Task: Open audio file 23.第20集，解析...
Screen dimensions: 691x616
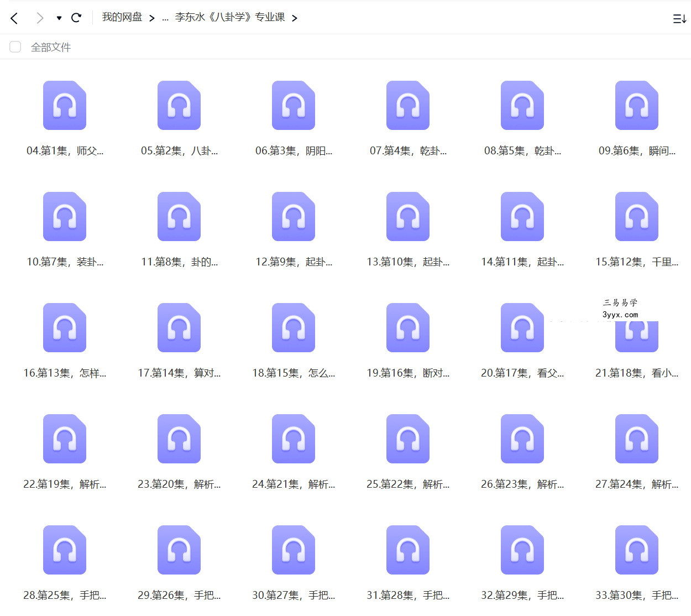Action: coord(179,439)
